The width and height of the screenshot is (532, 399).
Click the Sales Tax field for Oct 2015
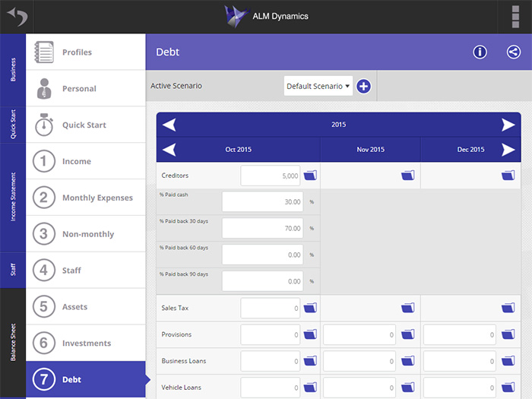pos(270,308)
